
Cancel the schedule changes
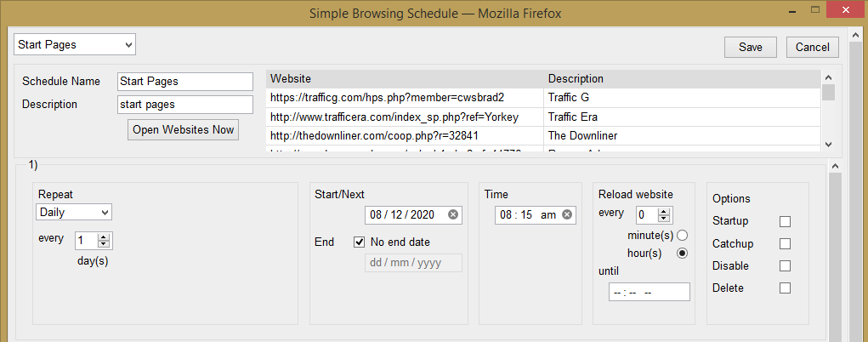click(813, 47)
